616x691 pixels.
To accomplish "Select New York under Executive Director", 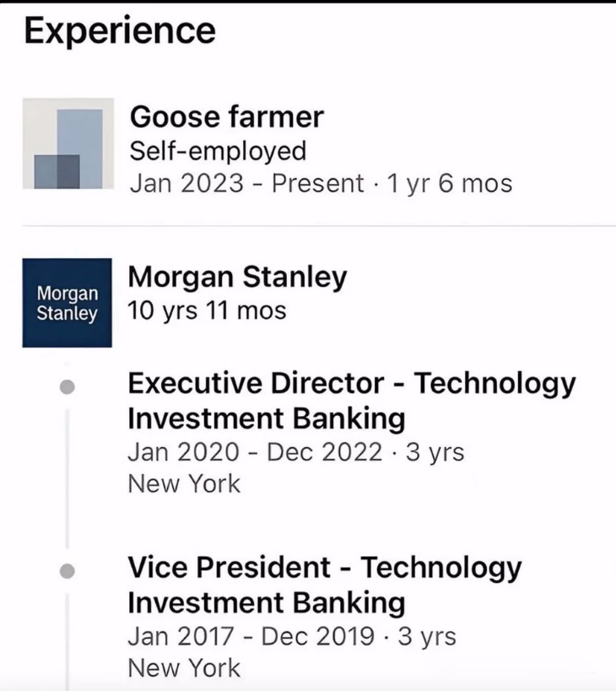I will point(184,484).
